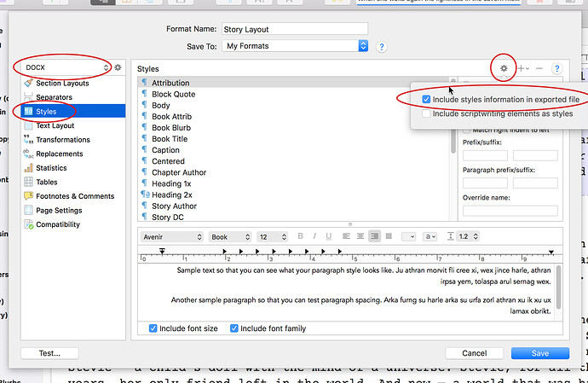This screenshot has height=383, width=588.
Task: Remove style with the minus button
Action: tap(539, 67)
